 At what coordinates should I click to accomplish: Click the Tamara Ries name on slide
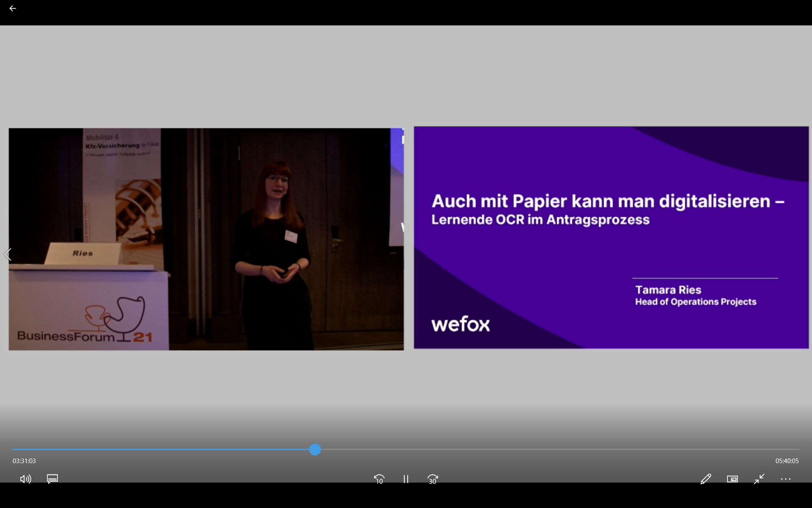click(x=668, y=290)
